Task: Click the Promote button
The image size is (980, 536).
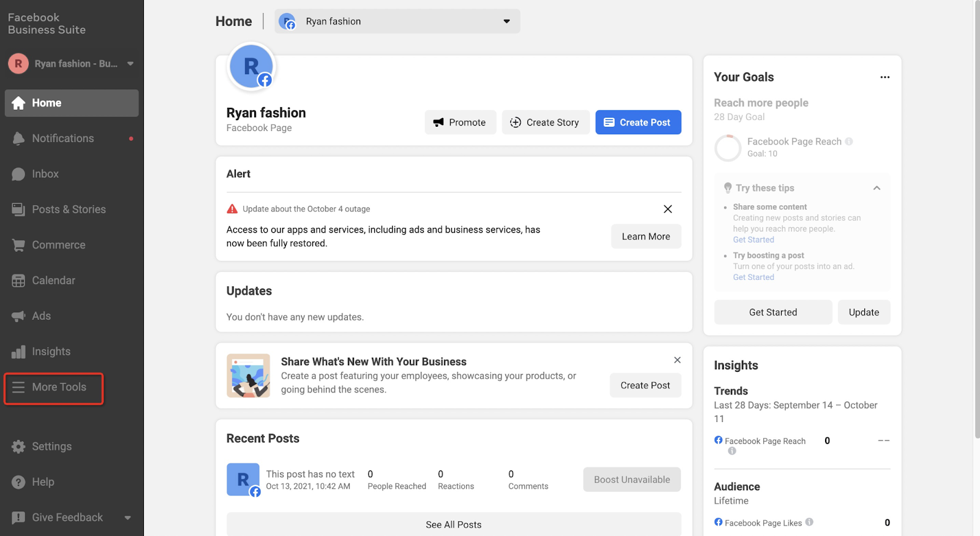Action: pyautogui.click(x=460, y=123)
